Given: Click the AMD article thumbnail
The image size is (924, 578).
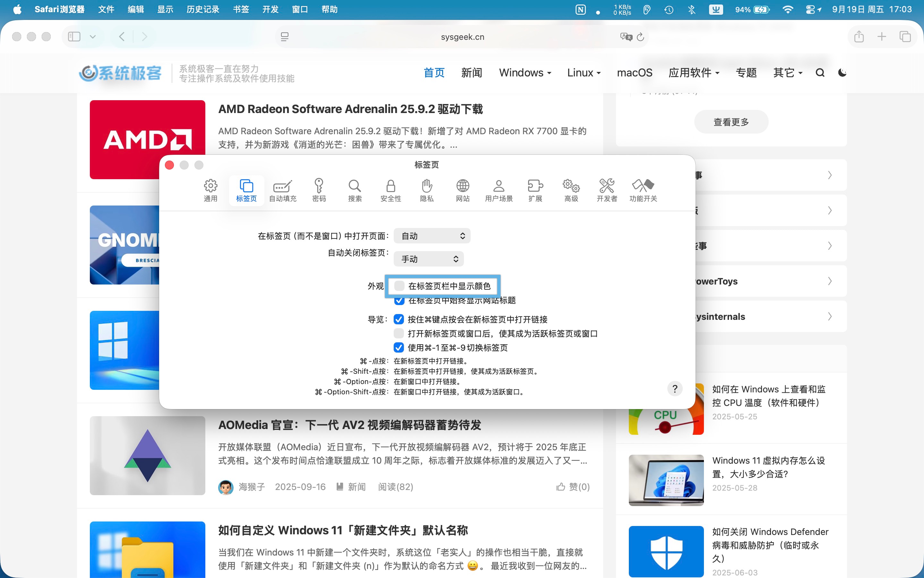Looking at the screenshot, I should coord(147,140).
